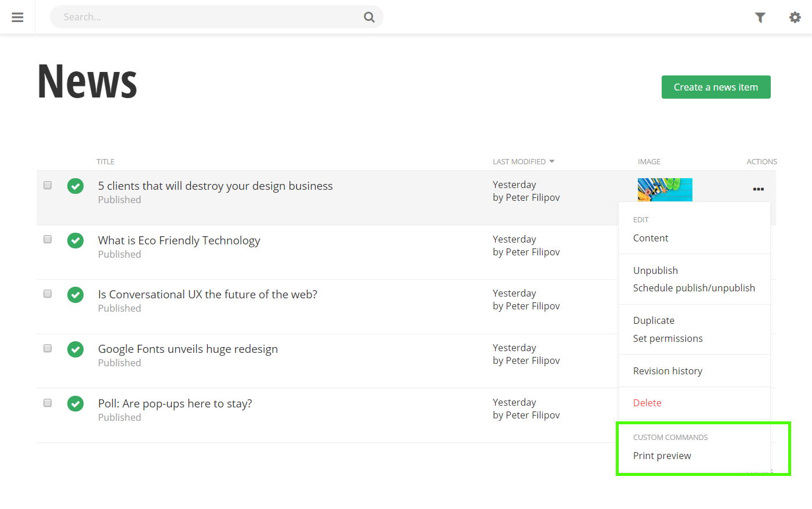Choose Unpublish in the actions menu
The width and height of the screenshot is (812, 509).
[x=655, y=270]
